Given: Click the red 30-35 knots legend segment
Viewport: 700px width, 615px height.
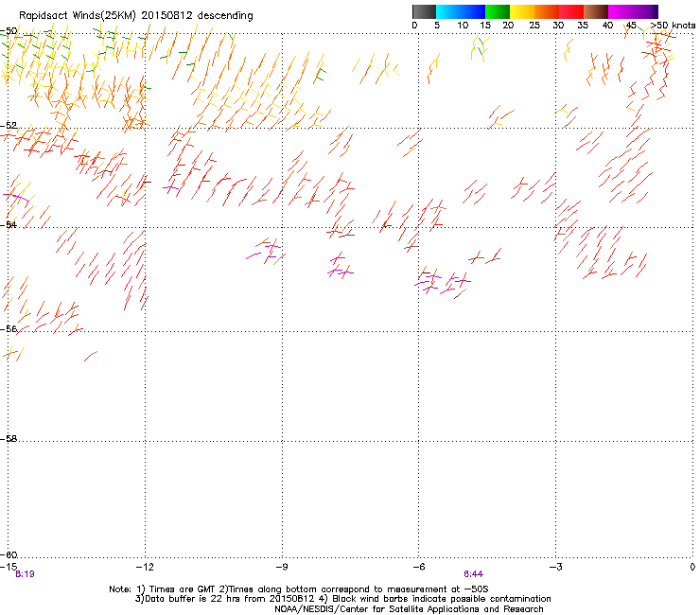Looking at the screenshot, I should 571,11.
